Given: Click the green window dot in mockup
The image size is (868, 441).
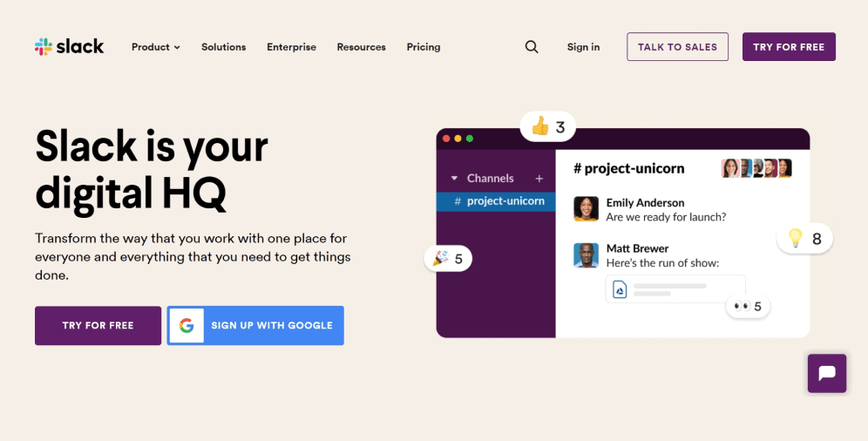Looking at the screenshot, I should (470, 139).
